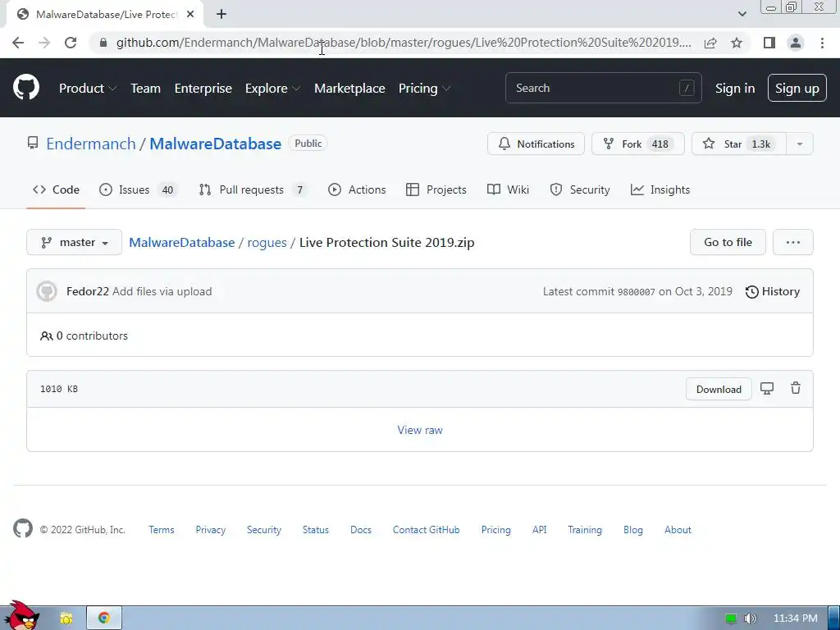
Task: Click the footer GitHub logo
Action: click(22, 529)
